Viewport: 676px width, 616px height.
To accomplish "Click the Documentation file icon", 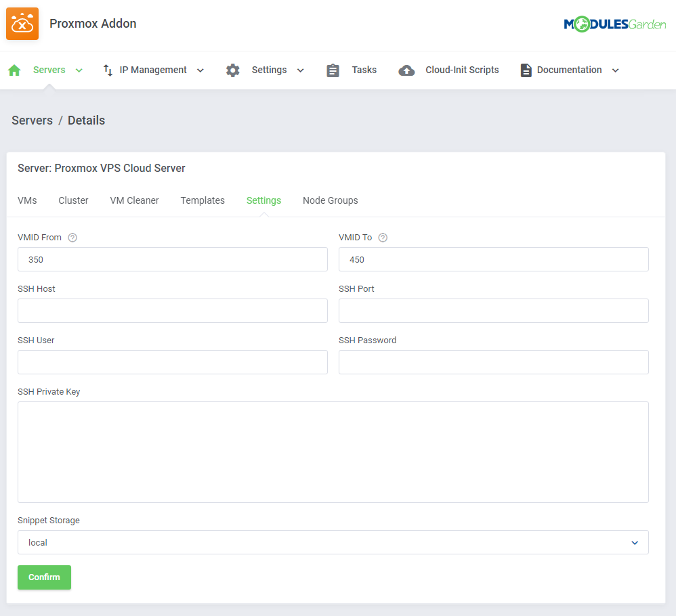I will (x=526, y=70).
